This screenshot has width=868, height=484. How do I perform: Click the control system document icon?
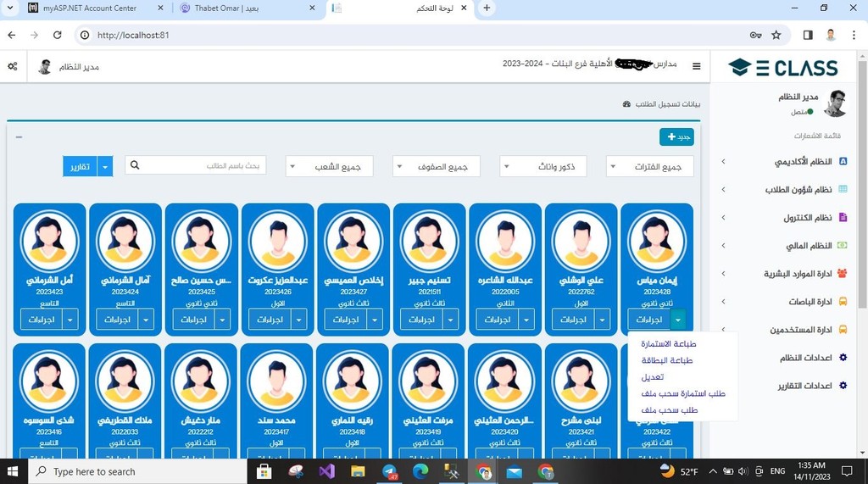(x=843, y=217)
